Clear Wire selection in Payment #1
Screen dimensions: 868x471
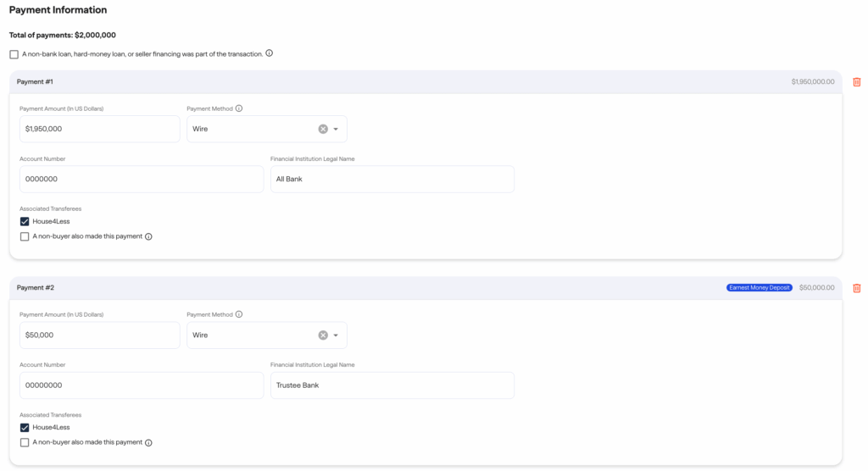323,129
